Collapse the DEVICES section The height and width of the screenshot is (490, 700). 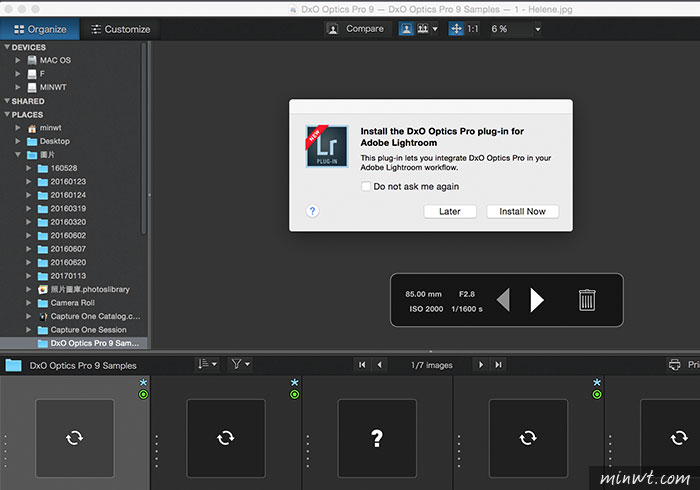click(x=7, y=47)
